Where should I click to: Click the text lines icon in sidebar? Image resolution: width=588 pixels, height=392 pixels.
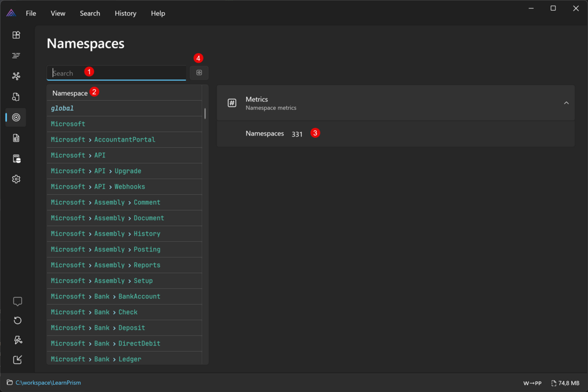pyautogui.click(x=16, y=55)
